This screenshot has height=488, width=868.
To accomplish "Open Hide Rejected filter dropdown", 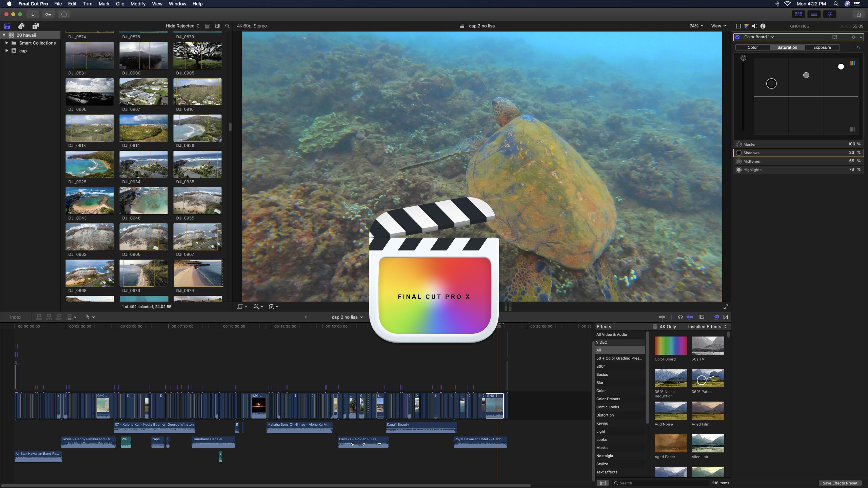I will pyautogui.click(x=183, y=26).
